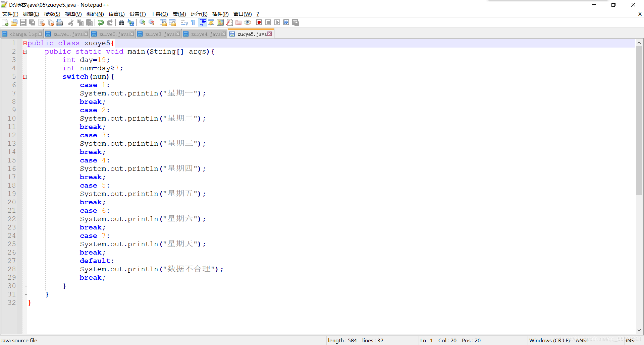Click the Replace toolbar icon

click(130, 22)
